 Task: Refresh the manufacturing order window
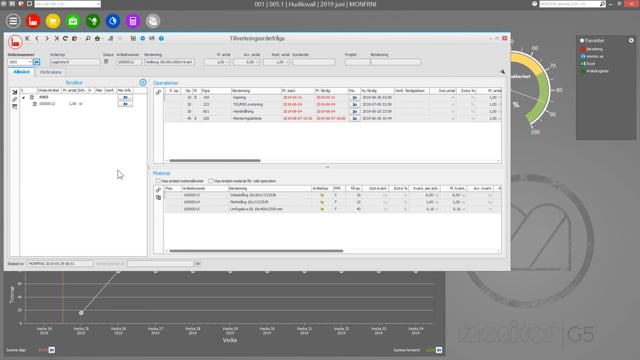pos(65,38)
